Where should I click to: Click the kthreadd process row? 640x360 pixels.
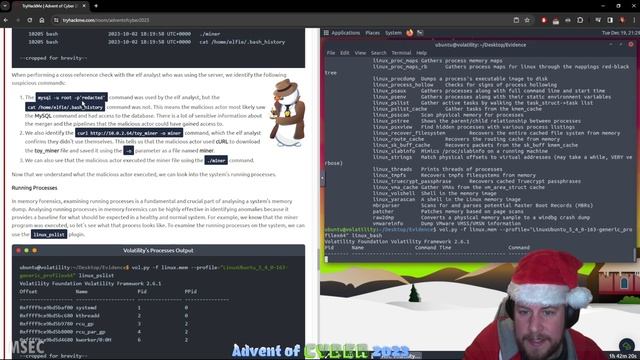(104, 316)
